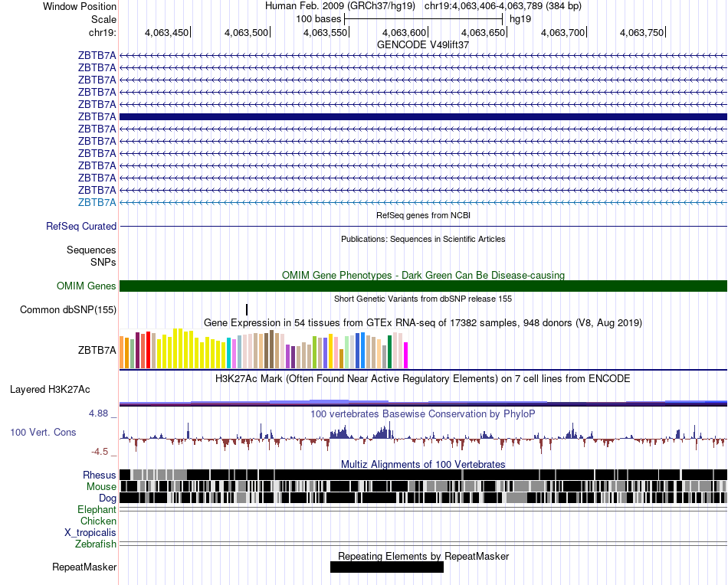Click the 4.88 PhyloP upper scale value
The height and width of the screenshot is (585, 728).
coord(98,413)
